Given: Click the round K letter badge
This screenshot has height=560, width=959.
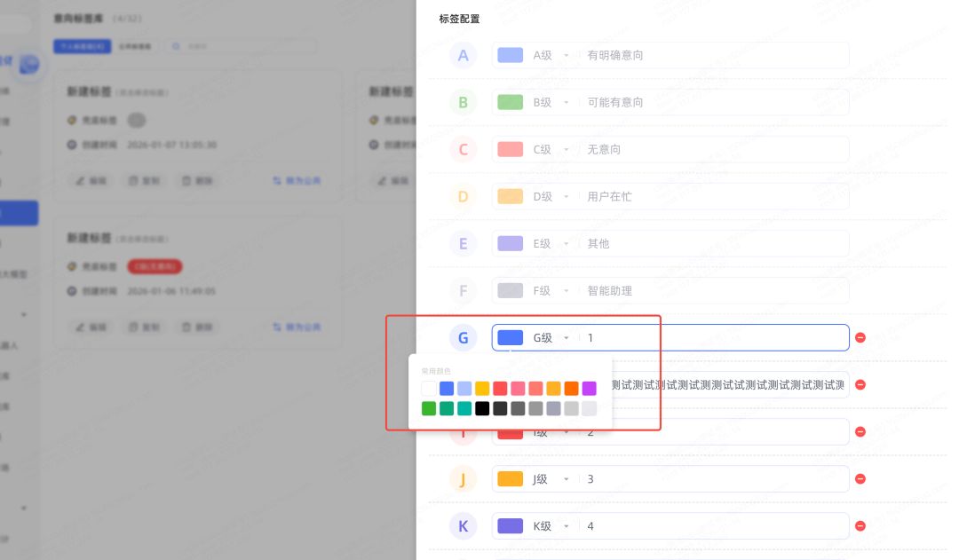Looking at the screenshot, I should click(463, 526).
